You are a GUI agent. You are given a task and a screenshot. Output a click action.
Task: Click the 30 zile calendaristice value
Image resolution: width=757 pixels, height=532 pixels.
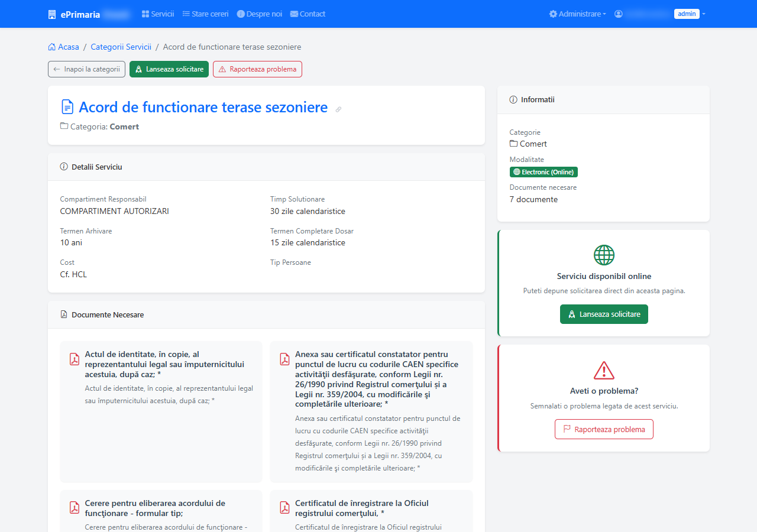(x=308, y=211)
